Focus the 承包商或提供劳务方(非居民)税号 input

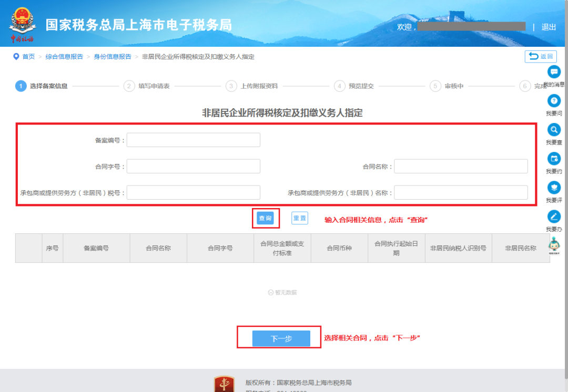coord(194,192)
